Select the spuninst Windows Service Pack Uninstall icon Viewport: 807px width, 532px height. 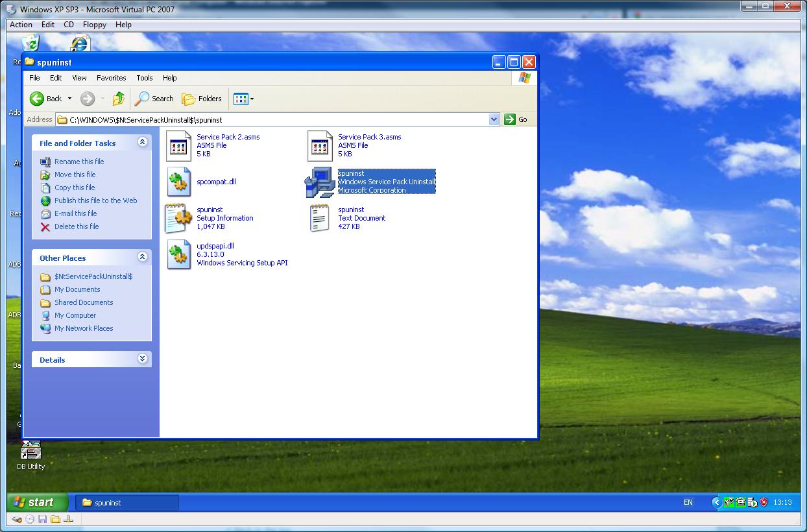coord(320,182)
